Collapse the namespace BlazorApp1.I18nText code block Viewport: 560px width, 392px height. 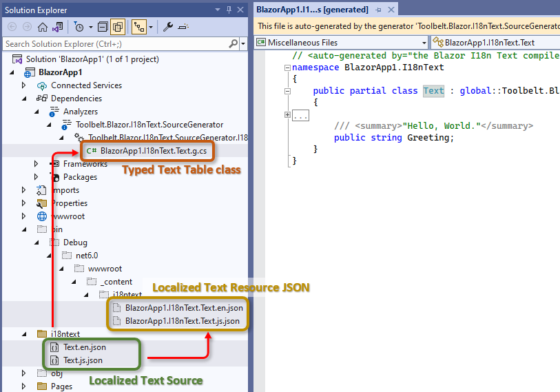pos(287,68)
